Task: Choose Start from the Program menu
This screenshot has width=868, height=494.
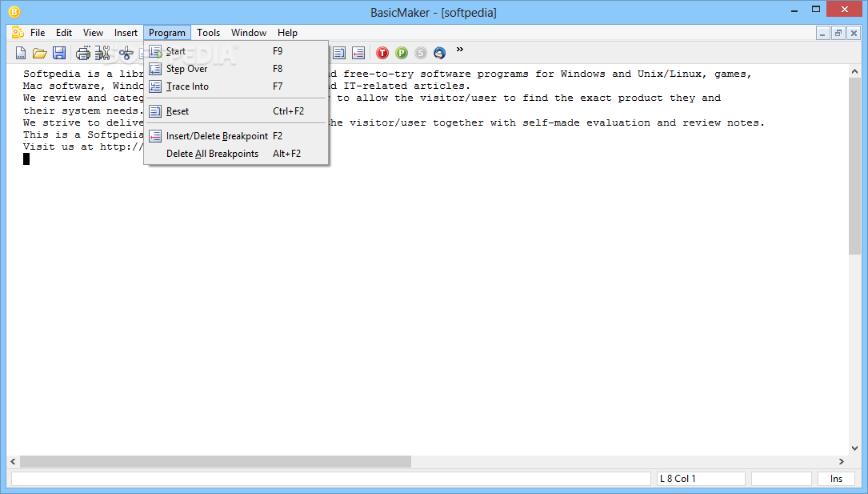Action: tap(236, 51)
